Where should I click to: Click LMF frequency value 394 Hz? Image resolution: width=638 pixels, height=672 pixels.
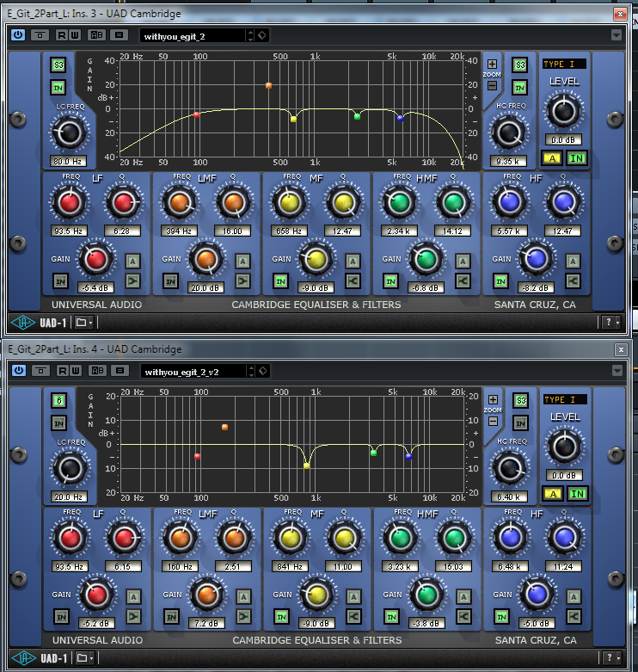(179, 231)
